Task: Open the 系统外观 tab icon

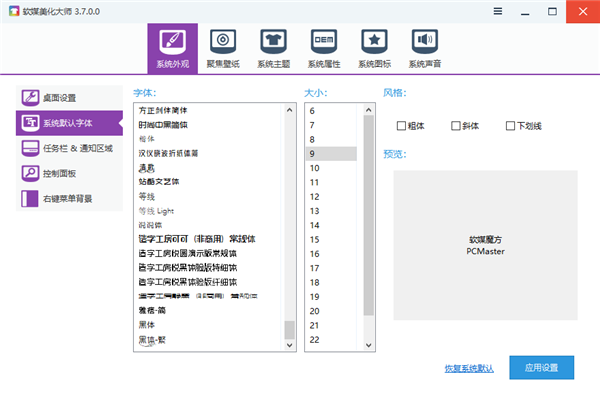Action: [x=173, y=42]
